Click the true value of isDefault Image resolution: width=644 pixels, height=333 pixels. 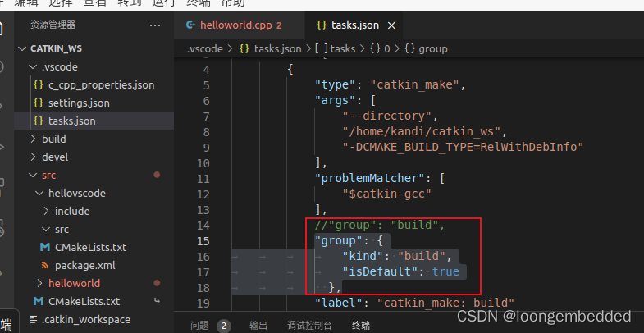coord(445,271)
